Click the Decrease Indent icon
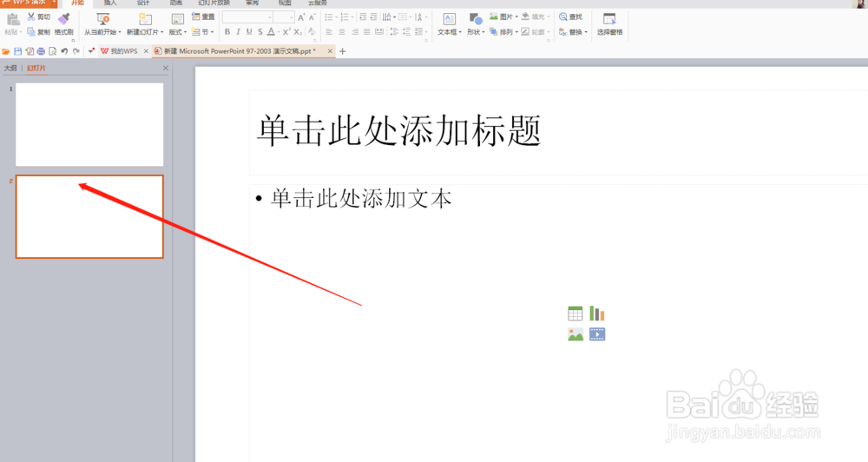This screenshot has width=868, height=462. pyautogui.click(x=363, y=16)
